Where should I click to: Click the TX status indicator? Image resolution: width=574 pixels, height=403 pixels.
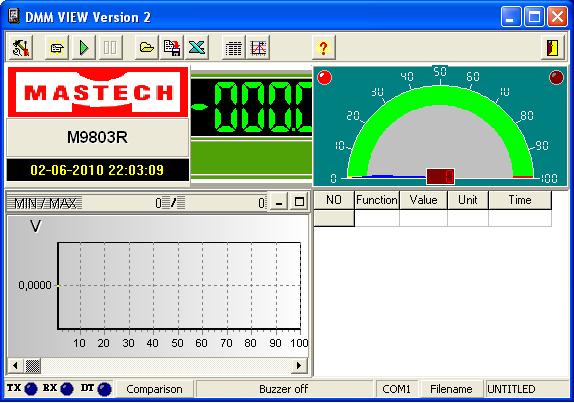click(31, 389)
